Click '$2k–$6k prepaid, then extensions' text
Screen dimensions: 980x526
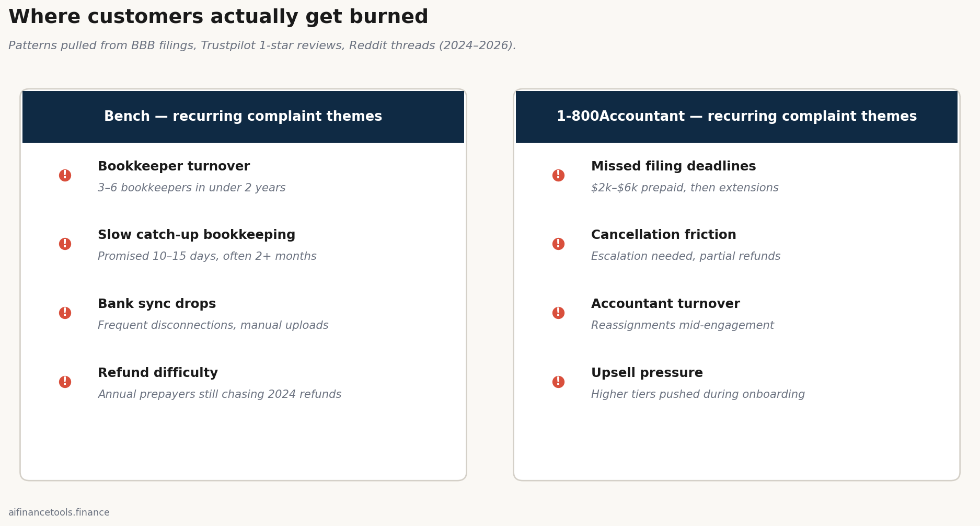[x=685, y=188]
